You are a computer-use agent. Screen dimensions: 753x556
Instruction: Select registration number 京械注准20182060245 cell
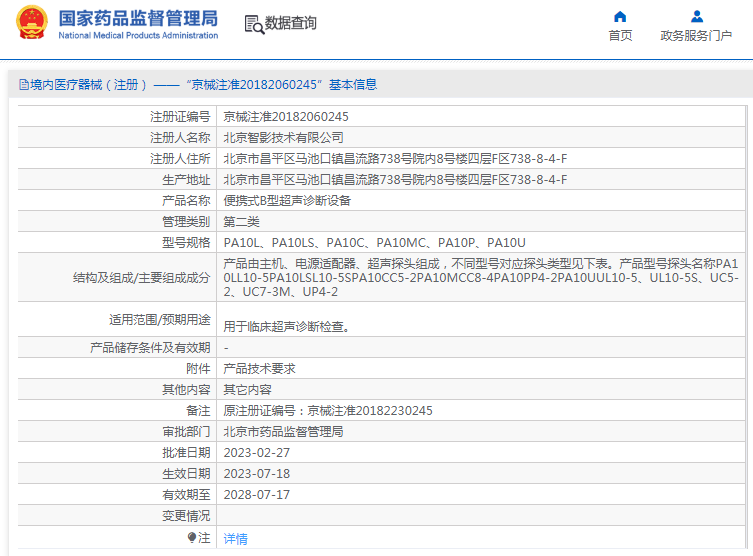pos(286,117)
